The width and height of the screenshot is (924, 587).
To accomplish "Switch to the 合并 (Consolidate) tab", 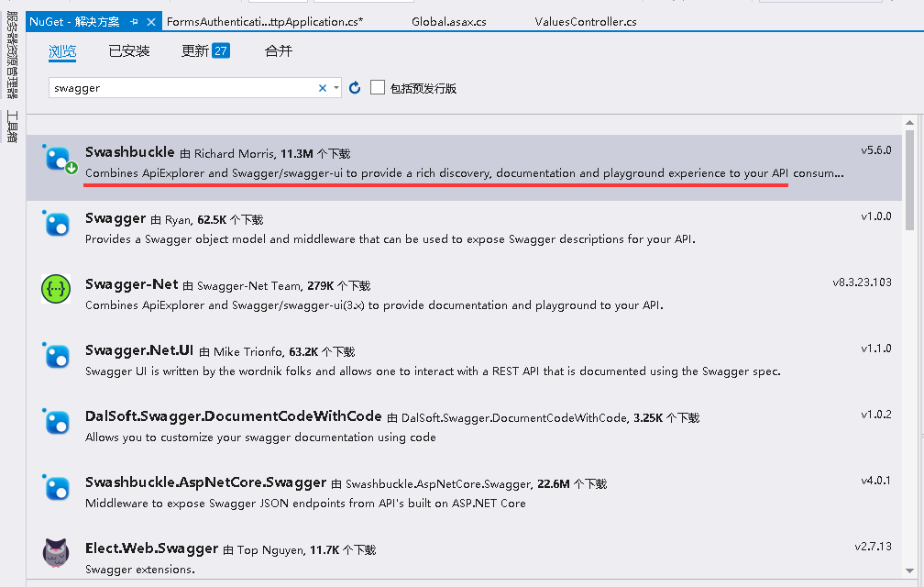I will (279, 51).
